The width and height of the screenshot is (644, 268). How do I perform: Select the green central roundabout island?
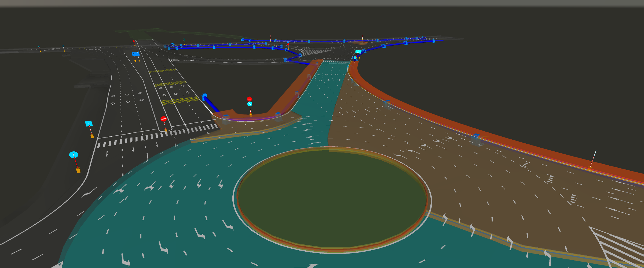click(331, 198)
